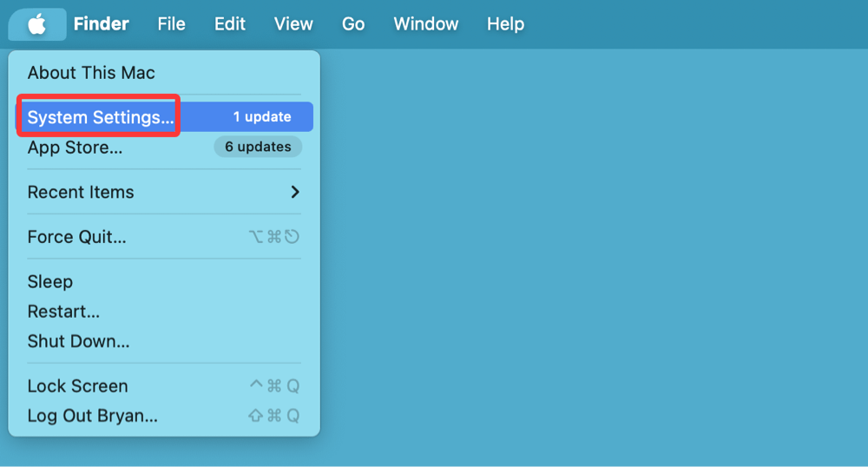Put the Mac to Sleep

[x=50, y=282]
